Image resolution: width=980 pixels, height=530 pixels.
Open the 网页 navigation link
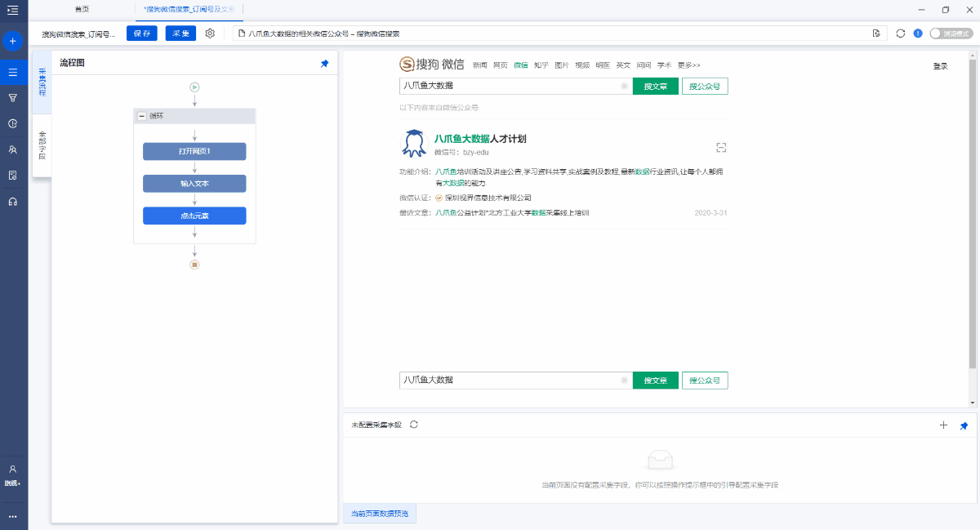tap(500, 65)
